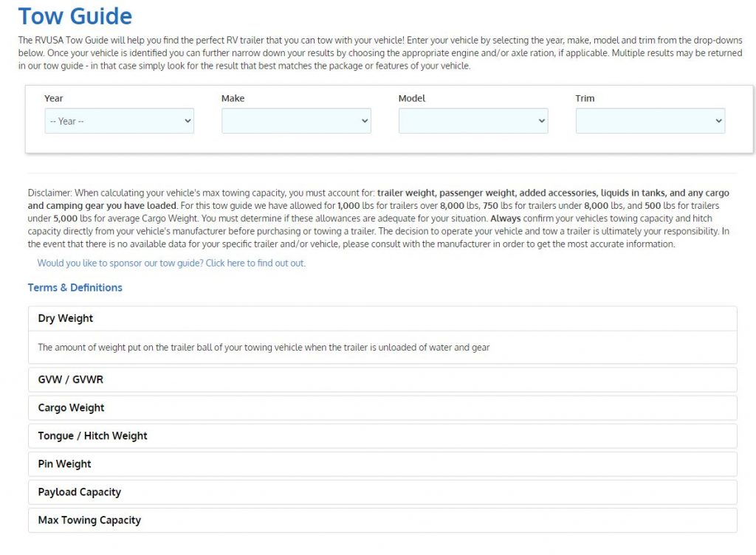Open the Year dropdown
Screen dimensions: 756x555
click(119, 121)
